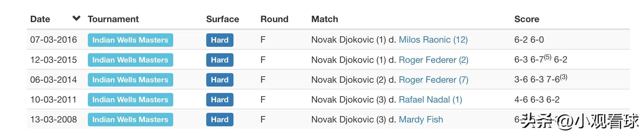Open Roger Federer (2) link in 2015 row
The height and width of the screenshot is (134, 644).
(x=433, y=60)
